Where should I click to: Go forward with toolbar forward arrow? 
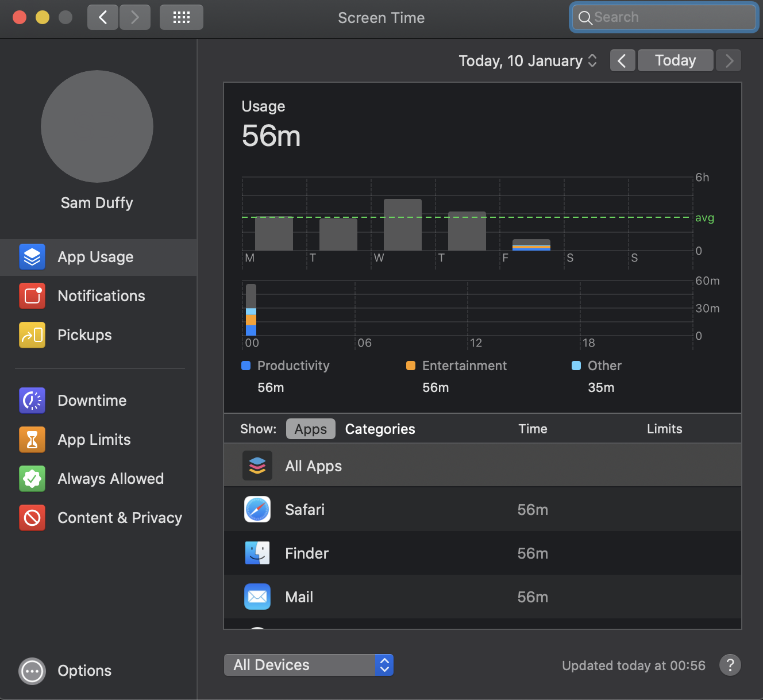pos(135,17)
